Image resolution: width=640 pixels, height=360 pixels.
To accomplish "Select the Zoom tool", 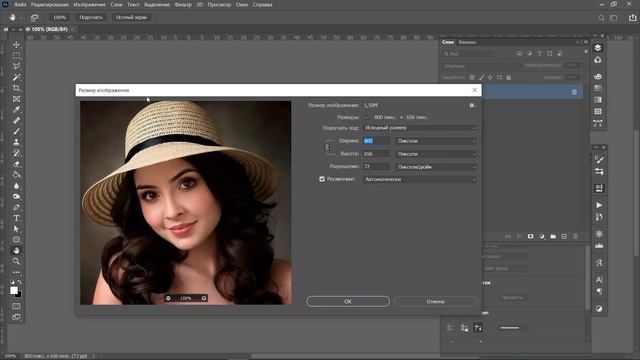I will click(x=16, y=261).
